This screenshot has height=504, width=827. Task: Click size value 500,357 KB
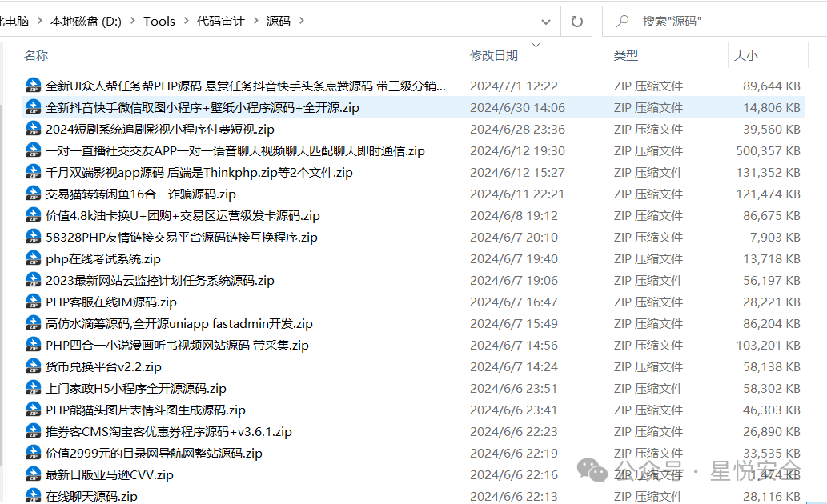[x=768, y=150]
